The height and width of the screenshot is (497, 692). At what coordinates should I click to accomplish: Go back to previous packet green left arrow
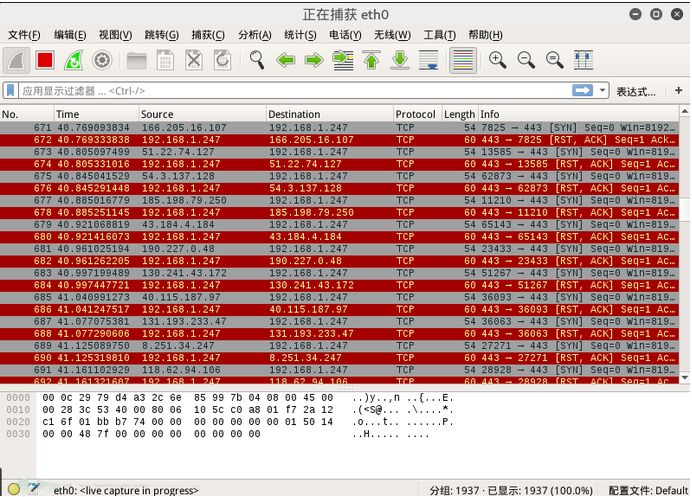[x=286, y=60]
